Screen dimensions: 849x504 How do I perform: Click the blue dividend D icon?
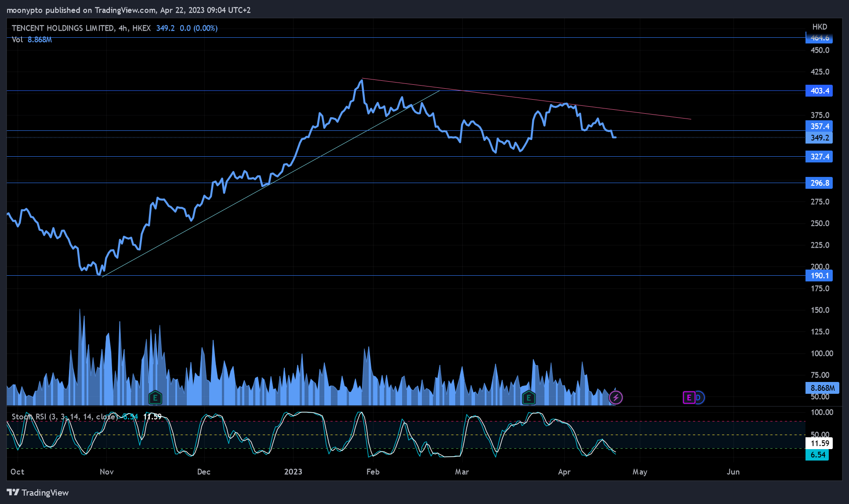(698, 398)
